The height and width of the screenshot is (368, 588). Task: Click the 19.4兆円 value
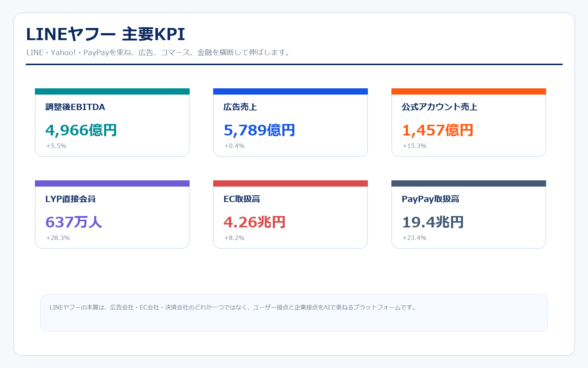pyautogui.click(x=433, y=222)
